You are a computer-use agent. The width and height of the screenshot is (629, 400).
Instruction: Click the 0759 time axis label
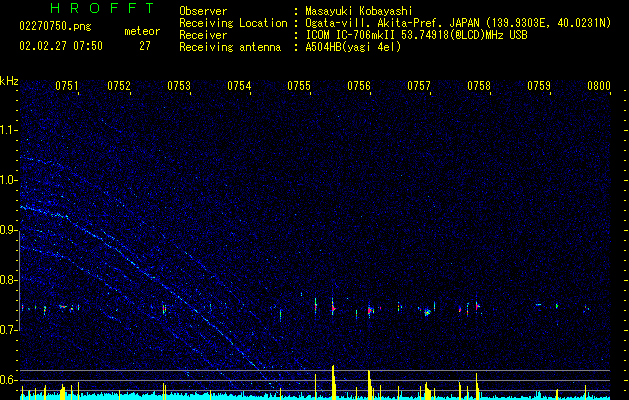539,86
